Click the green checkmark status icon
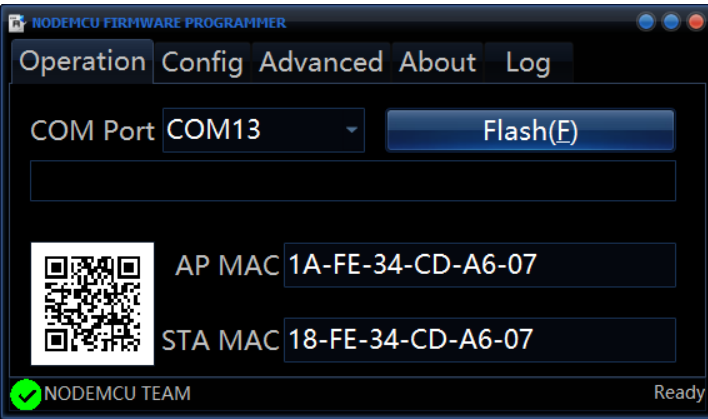Screen dimensions: 708x419 click(26, 395)
